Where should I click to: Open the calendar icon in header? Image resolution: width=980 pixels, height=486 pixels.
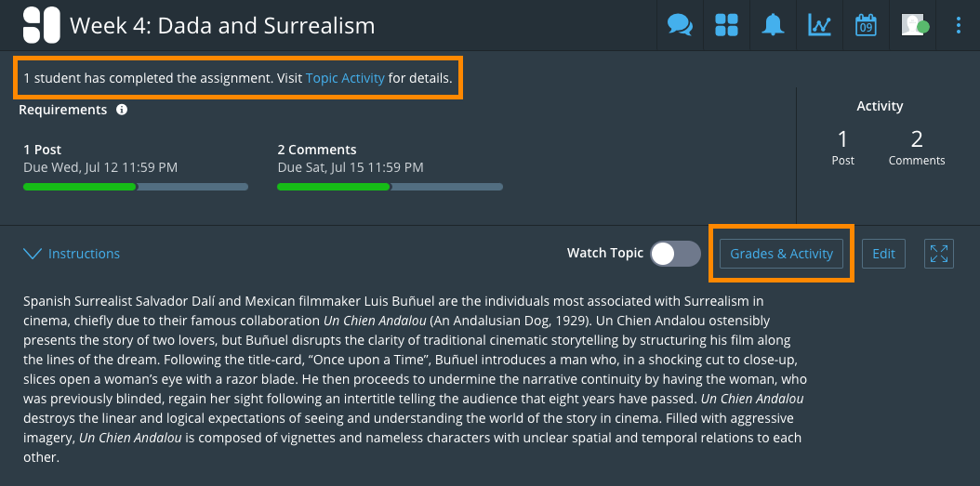click(866, 25)
